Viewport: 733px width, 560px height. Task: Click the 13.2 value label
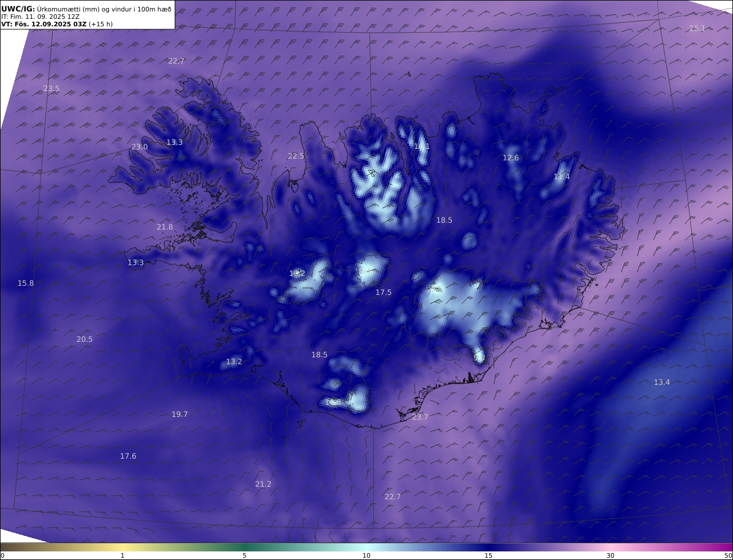pos(234,361)
